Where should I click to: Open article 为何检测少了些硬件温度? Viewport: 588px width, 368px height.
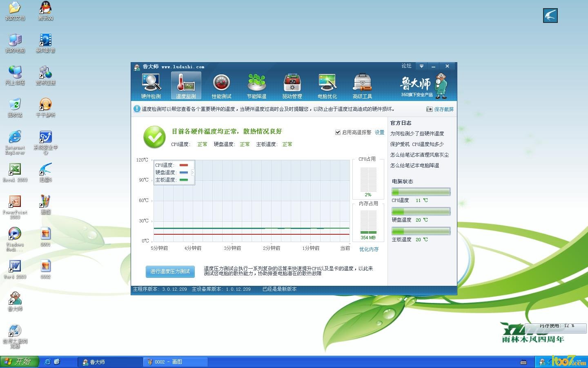point(417,134)
